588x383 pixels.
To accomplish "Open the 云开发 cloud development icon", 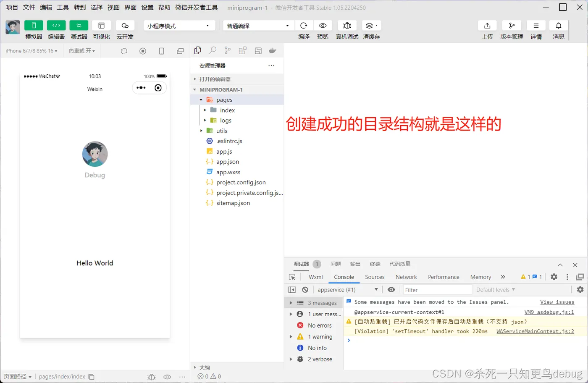I will tap(125, 26).
